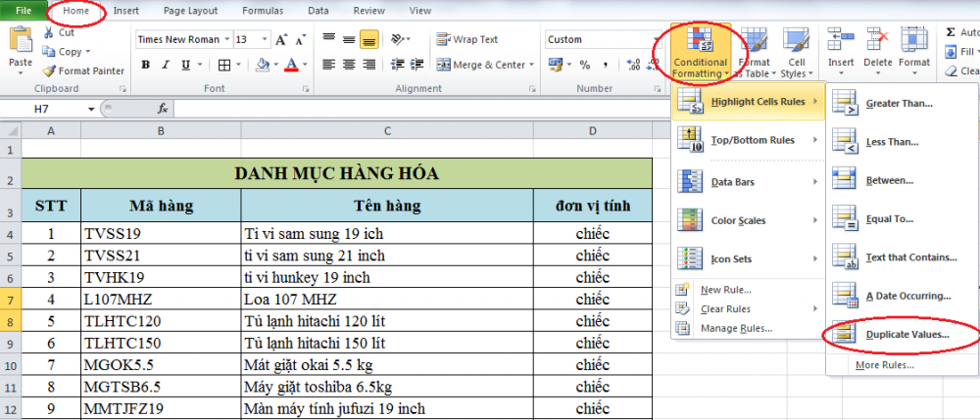This screenshot has width=980, height=420.
Task: Expand Top/Bottom Rules submenu
Action: tap(748, 140)
